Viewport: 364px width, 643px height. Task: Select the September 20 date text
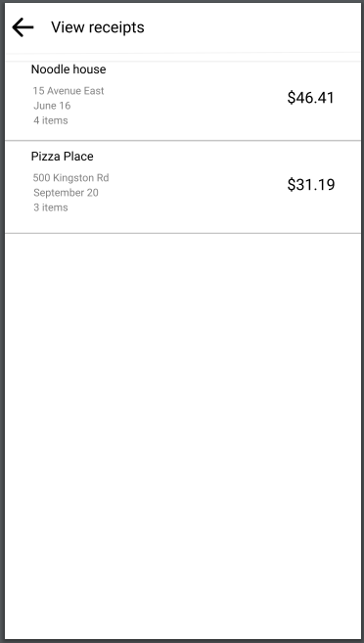pos(66,193)
